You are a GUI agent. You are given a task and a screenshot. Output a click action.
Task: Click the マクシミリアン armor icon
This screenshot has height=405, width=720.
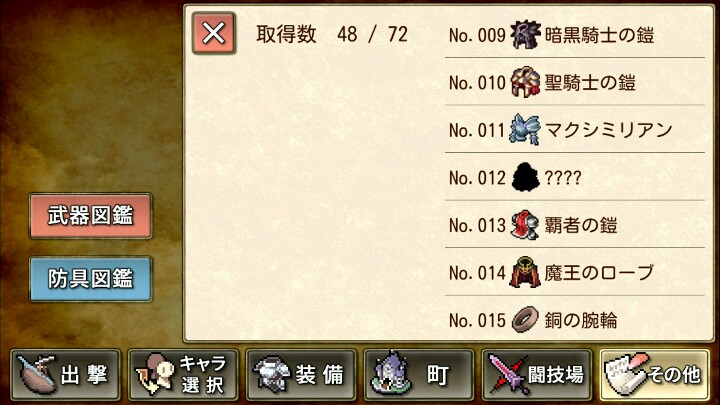pyautogui.click(x=525, y=130)
